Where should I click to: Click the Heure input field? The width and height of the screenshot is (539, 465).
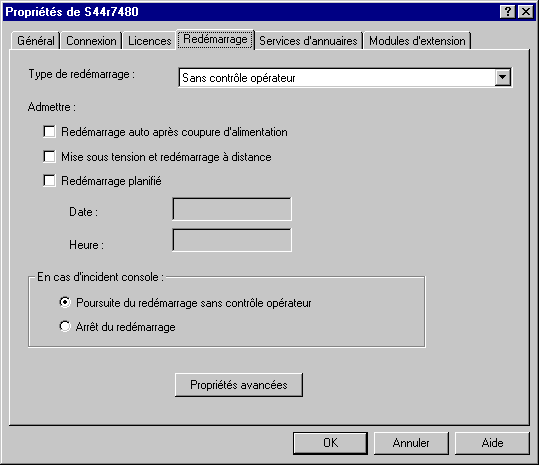tap(232, 240)
